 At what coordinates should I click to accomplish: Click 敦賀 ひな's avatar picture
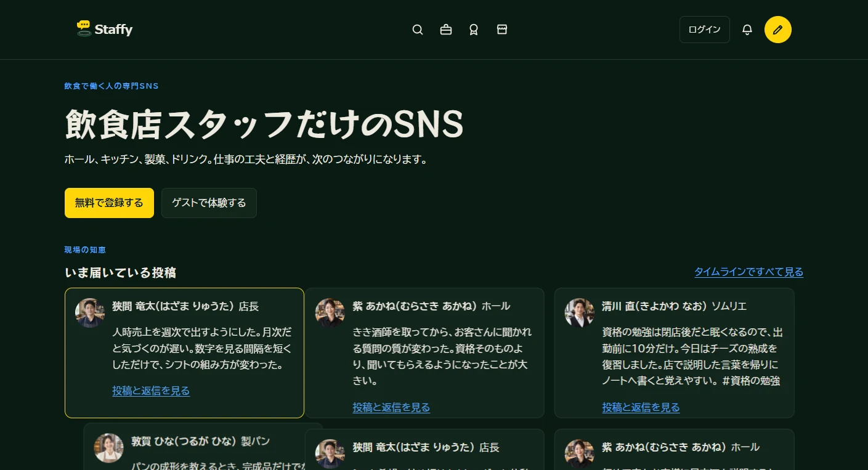click(109, 448)
